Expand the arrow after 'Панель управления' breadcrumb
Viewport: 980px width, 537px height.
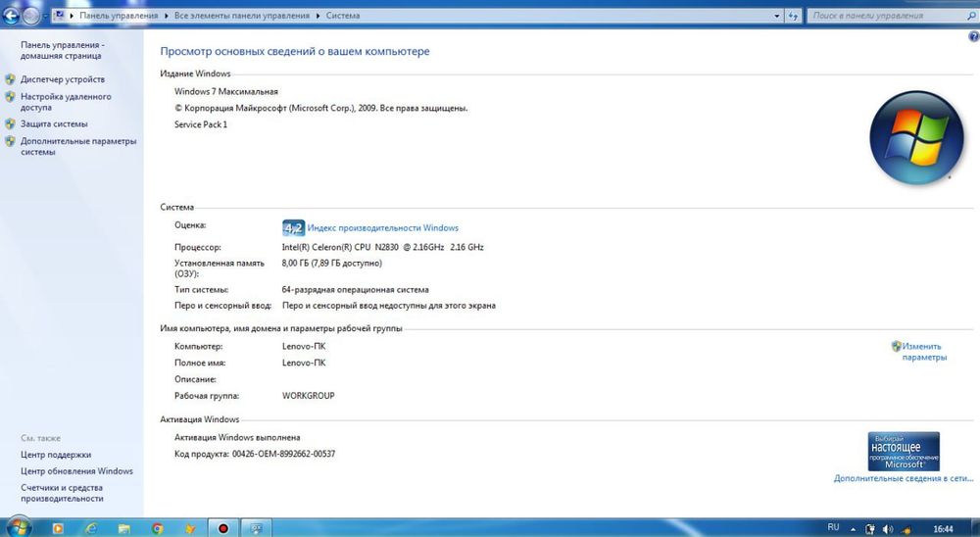(x=167, y=16)
